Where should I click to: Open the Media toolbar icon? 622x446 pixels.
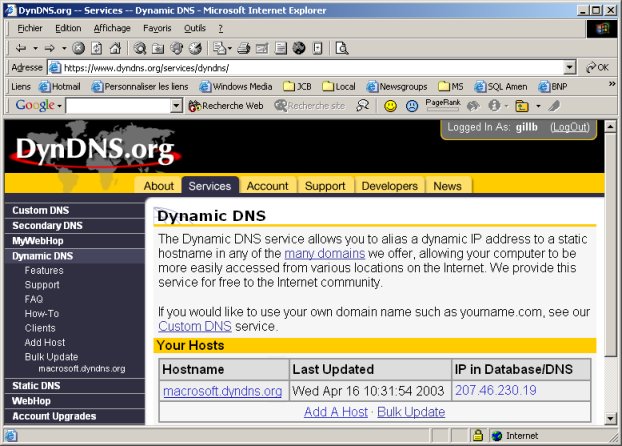(x=177, y=48)
